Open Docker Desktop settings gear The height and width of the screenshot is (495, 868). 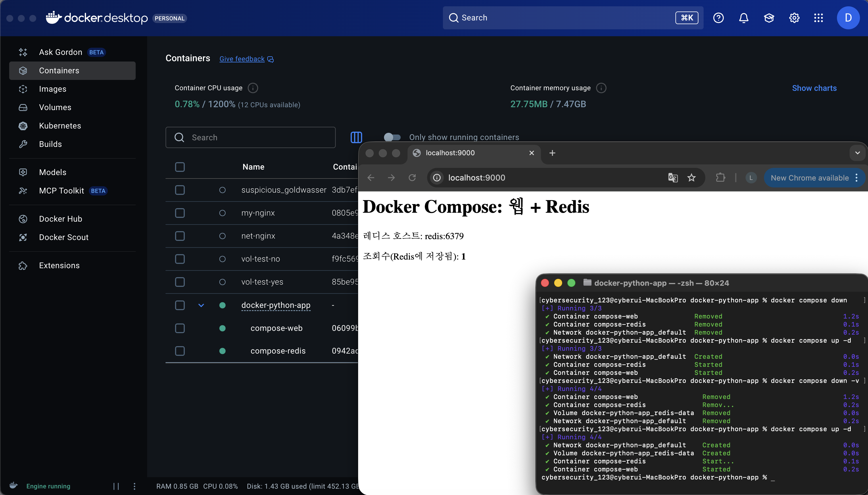click(x=794, y=18)
